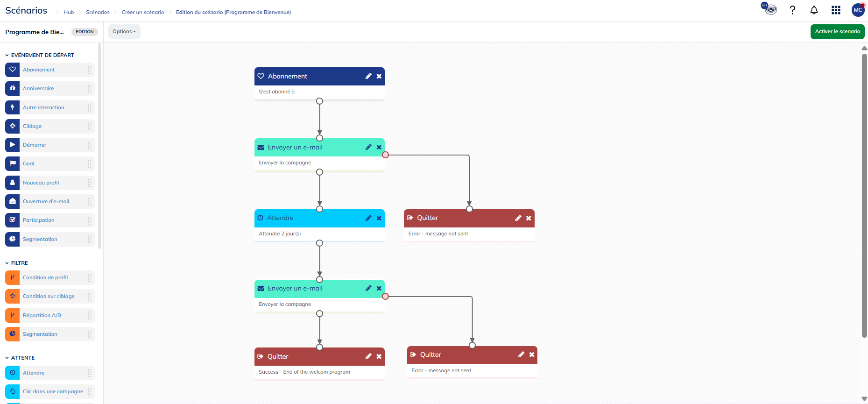Click the Activer le scenario button
868x404 pixels.
pyautogui.click(x=837, y=32)
